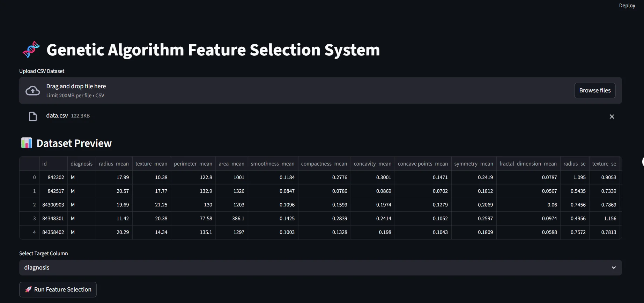Viewport: 644px width, 303px height.
Task: Click perimeter_mean value 77.58
Action: pyautogui.click(x=193, y=219)
